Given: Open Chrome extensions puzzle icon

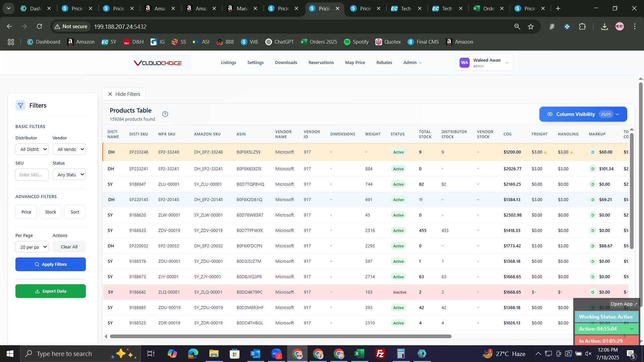Looking at the screenshot, I should pyautogui.click(x=582, y=26).
